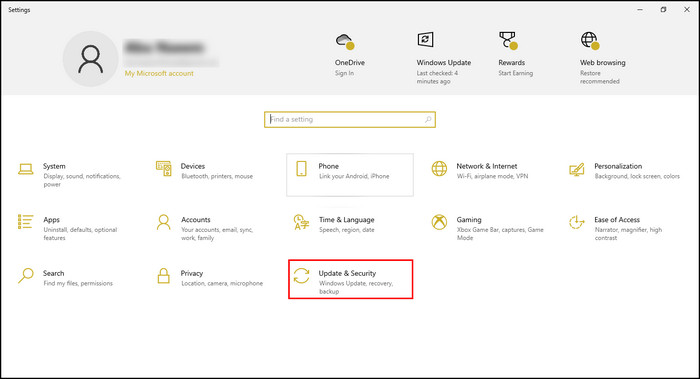Open the Gaming category label
The height and width of the screenshot is (379, 700).
point(469,220)
